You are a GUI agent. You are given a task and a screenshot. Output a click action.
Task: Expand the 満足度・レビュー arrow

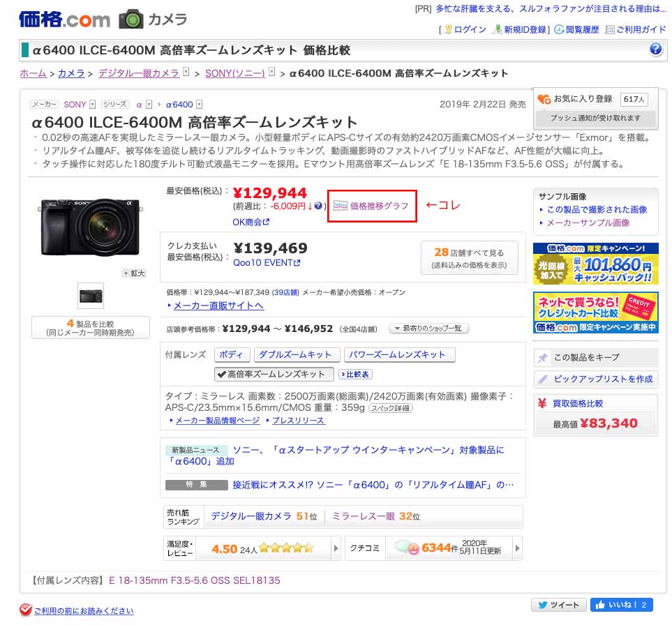coord(336,548)
